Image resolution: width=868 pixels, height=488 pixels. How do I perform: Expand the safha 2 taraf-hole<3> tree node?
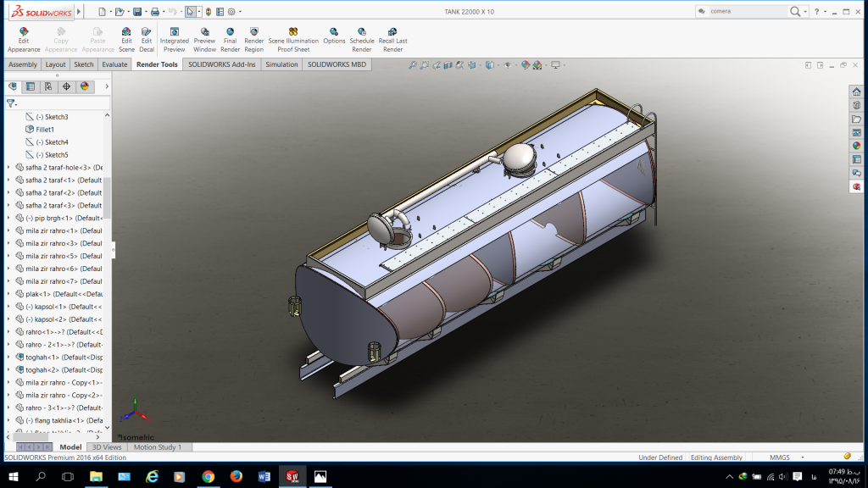click(8, 168)
